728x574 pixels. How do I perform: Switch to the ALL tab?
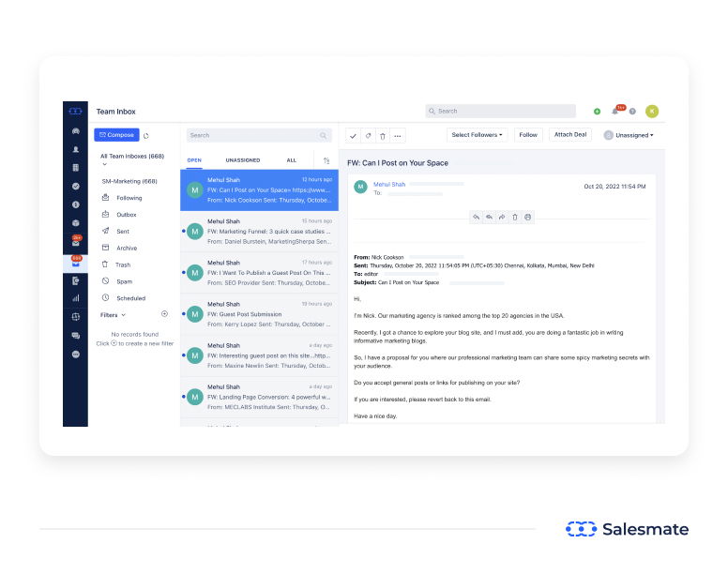pos(291,160)
